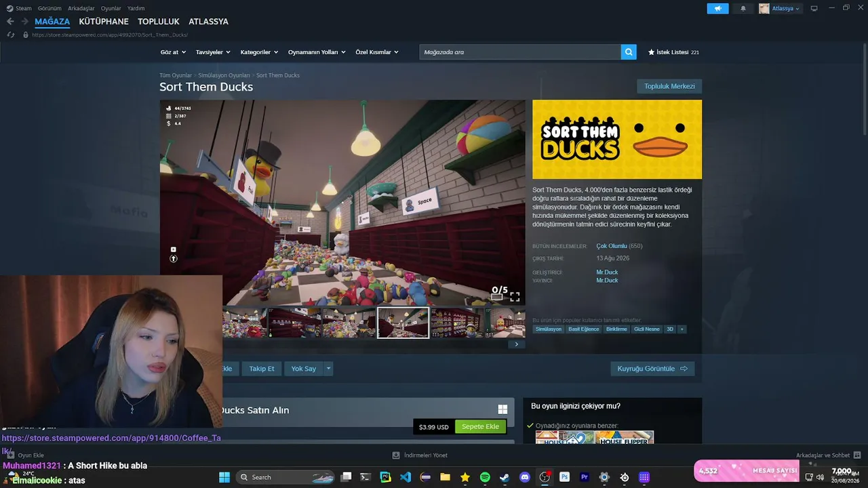868x488 pixels.
Task: Select the highlighted screenshot thumbnail in the strip
Action: pyautogui.click(x=403, y=323)
